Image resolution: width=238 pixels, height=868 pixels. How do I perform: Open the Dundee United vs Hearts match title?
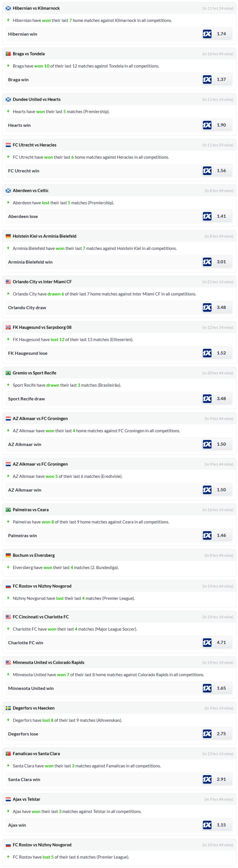pyautogui.click(x=36, y=100)
